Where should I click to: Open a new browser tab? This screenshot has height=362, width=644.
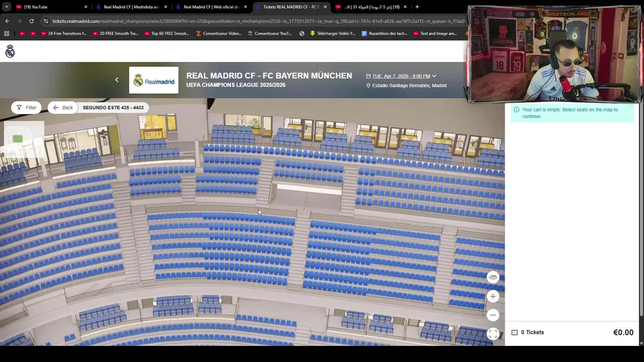(417, 7)
